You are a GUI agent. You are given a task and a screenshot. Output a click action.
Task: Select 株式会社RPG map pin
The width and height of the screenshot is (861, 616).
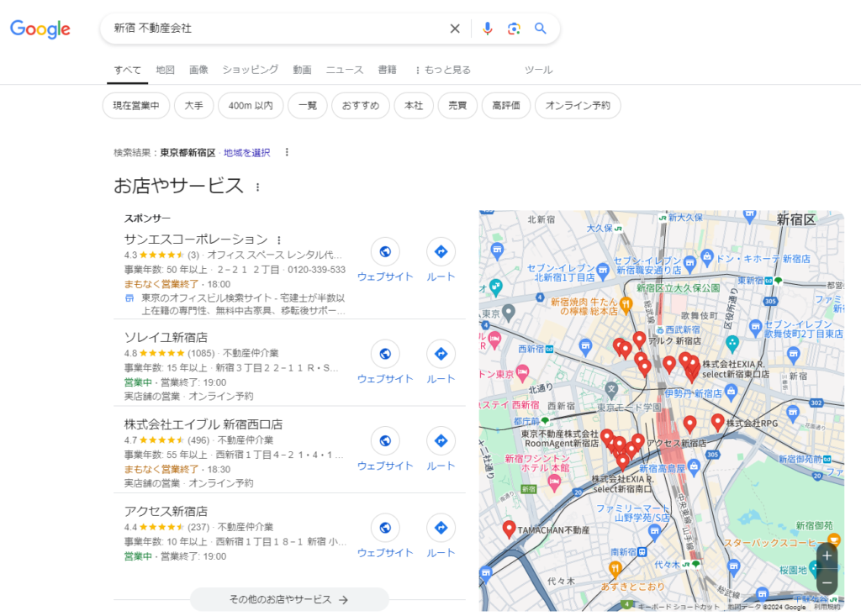pyautogui.click(x=718, y=422)
